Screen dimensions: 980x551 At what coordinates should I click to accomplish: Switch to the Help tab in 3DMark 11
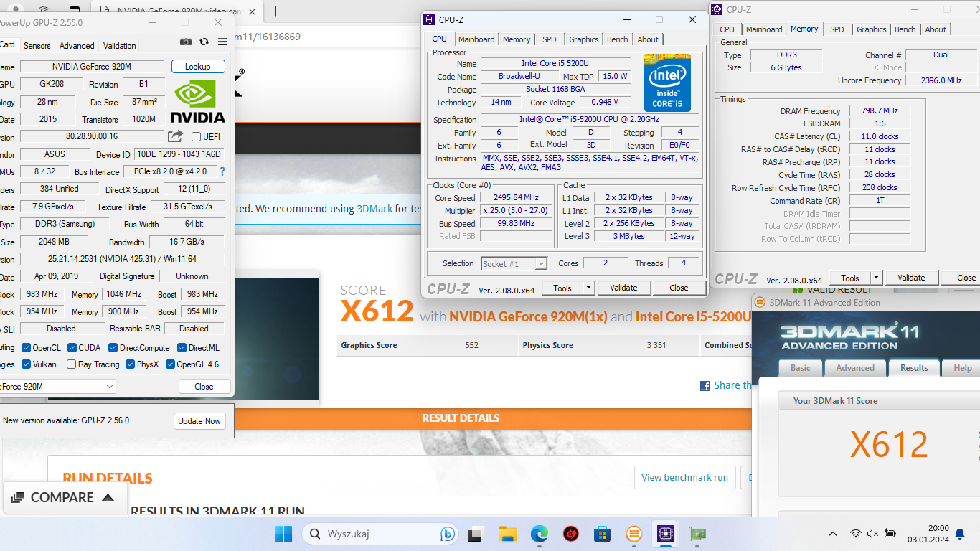click(963, 368)
